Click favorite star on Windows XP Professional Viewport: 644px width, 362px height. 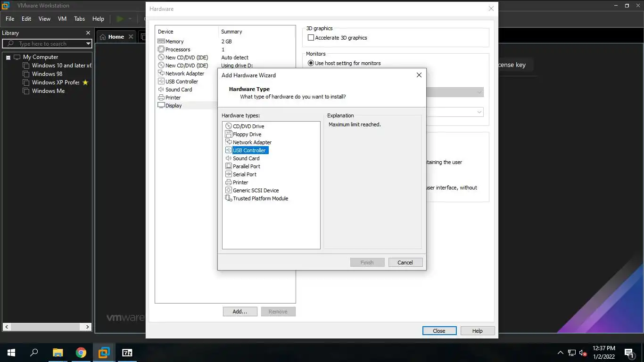point(85,82)
